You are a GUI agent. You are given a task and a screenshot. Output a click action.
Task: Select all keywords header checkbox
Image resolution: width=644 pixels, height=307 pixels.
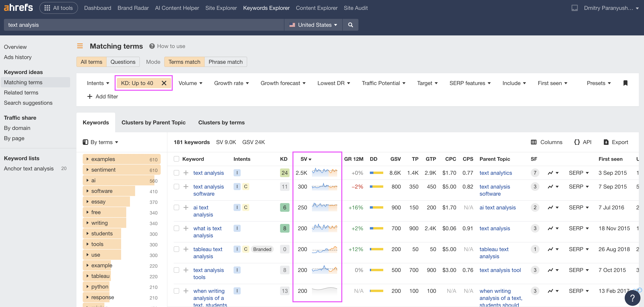[x=176, y=159]
